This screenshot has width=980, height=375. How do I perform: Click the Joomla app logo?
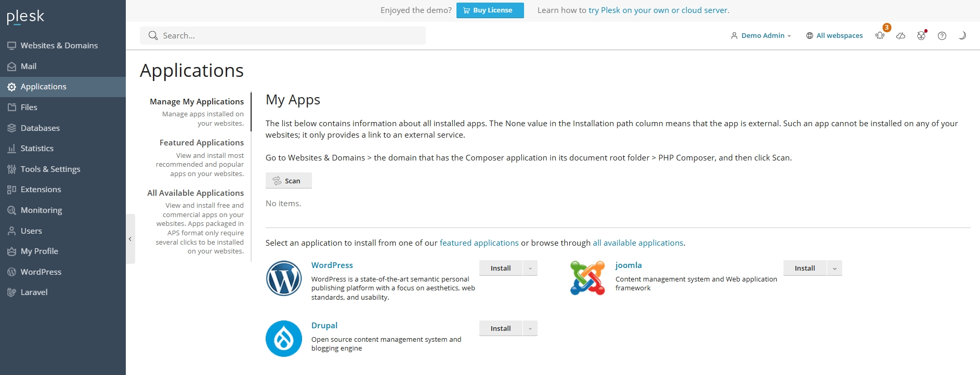(587, 278)
